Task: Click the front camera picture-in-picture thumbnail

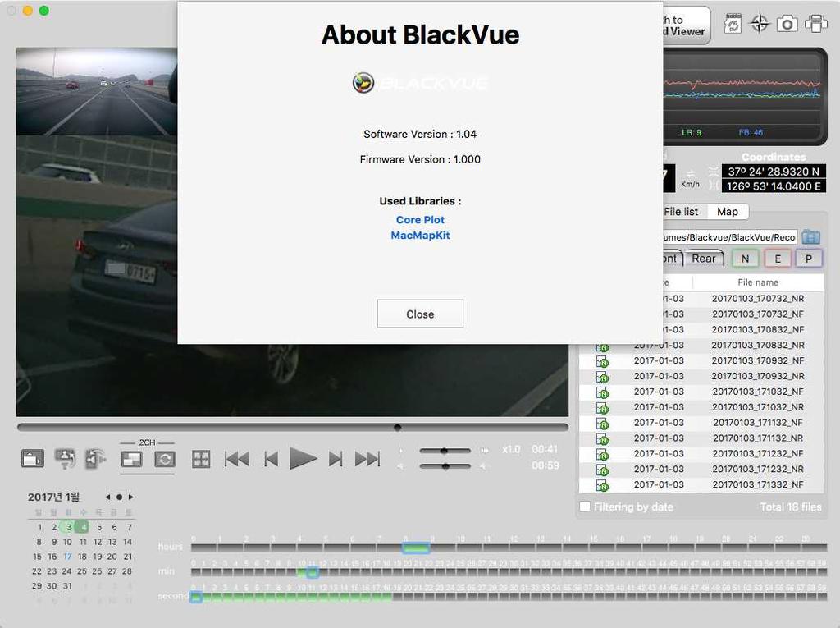Action: (97, 91)
